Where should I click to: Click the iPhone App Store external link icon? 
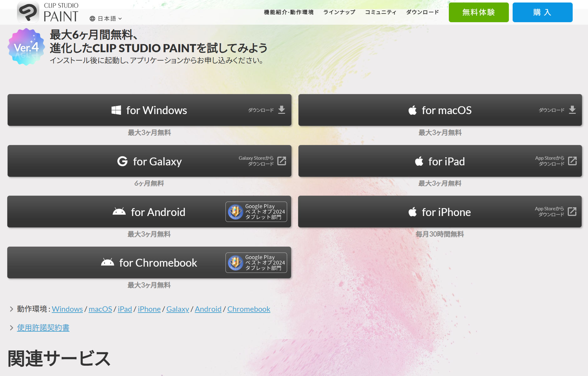point(572,212)
